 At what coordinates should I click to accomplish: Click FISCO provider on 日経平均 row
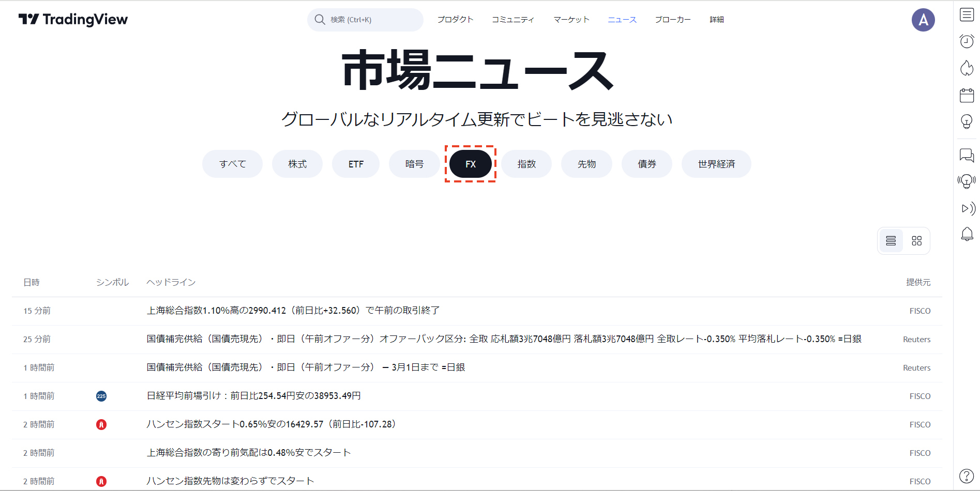[x=920, y=396]
